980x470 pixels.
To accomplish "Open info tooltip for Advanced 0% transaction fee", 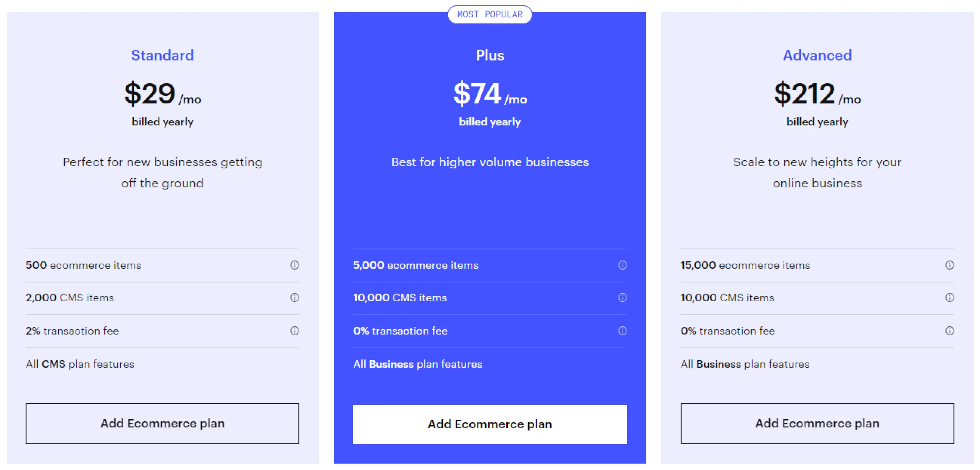I will [x=950, y=331].
